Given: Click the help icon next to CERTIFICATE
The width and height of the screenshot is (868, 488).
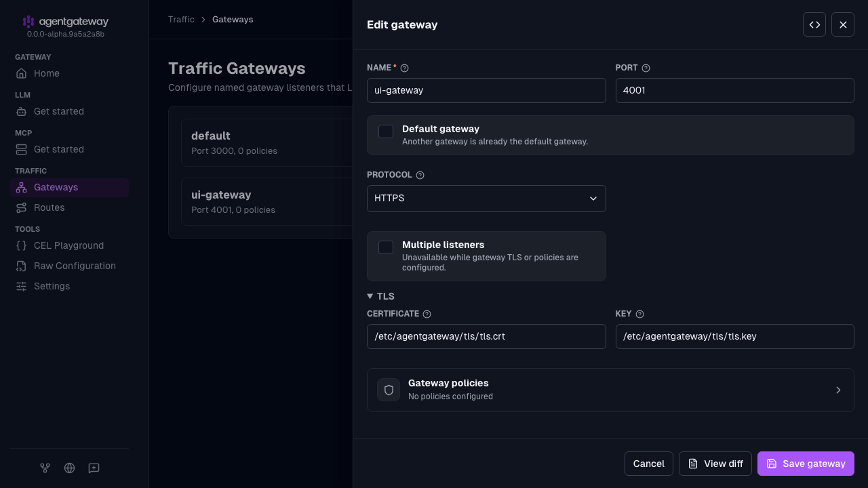Looking at the screenshot, I should (427, 314).
